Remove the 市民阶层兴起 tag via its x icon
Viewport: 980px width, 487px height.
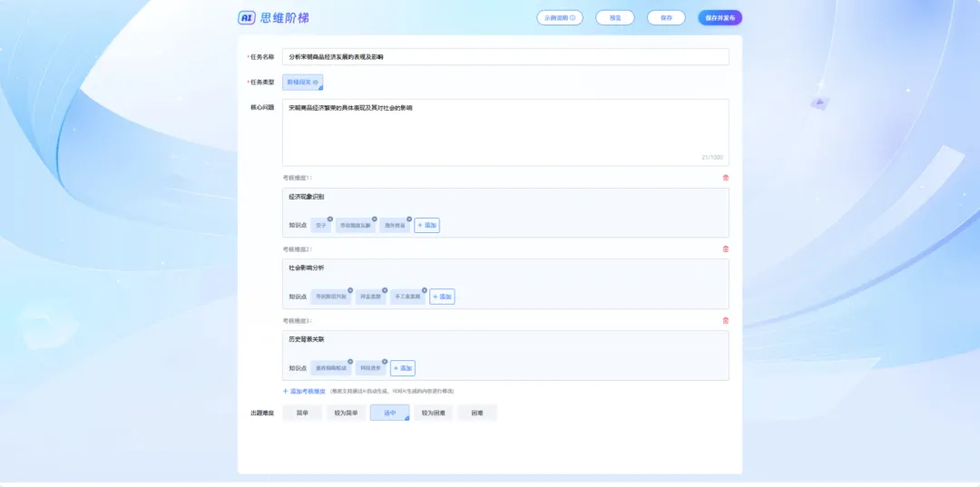(x=350, y=290)
